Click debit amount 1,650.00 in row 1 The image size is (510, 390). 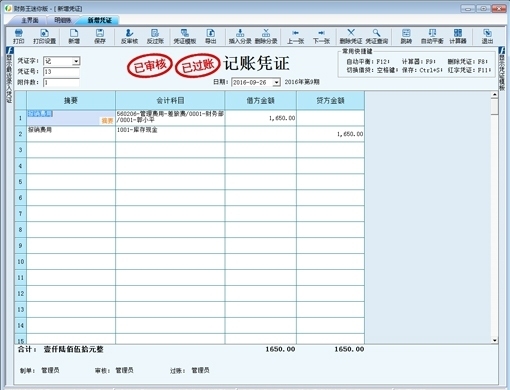pyautogui.click(x=261, y=118)
